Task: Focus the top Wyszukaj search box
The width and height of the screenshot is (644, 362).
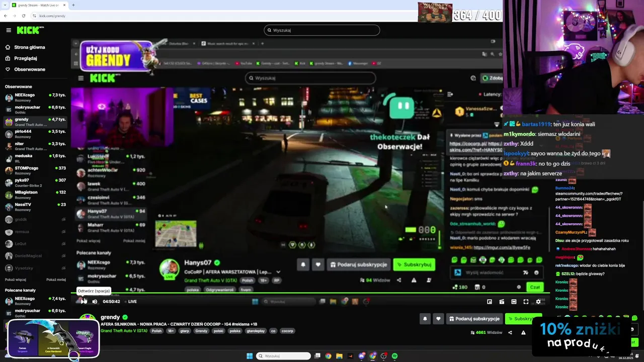Action: (x=321, y=30)
